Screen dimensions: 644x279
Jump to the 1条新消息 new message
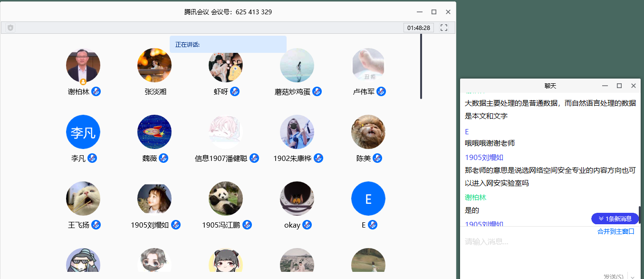click(615, 219)
